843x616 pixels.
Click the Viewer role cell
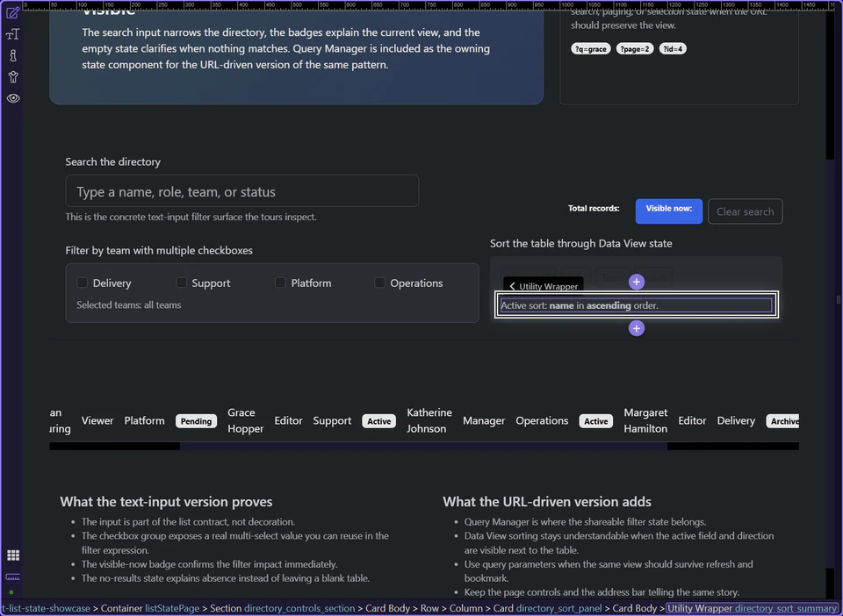point(97,420)
